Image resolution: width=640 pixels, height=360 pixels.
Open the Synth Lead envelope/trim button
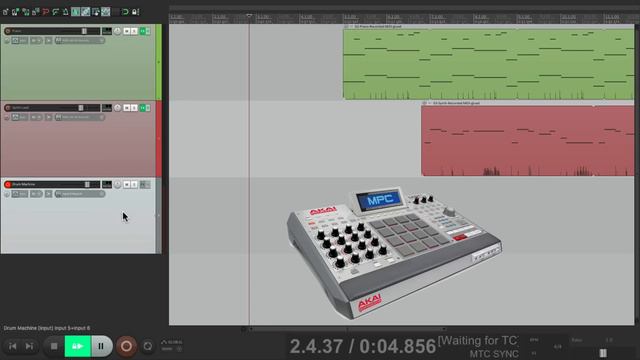pos(20,117)
